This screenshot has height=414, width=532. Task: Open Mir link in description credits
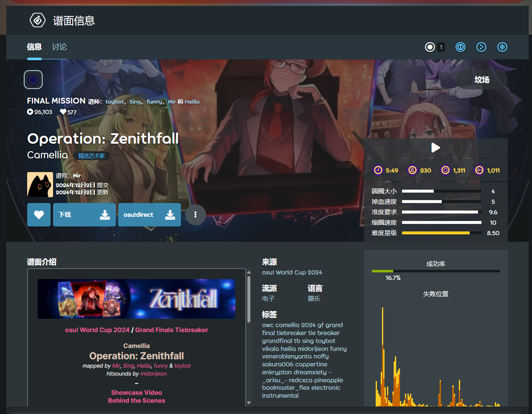[116, 366]
